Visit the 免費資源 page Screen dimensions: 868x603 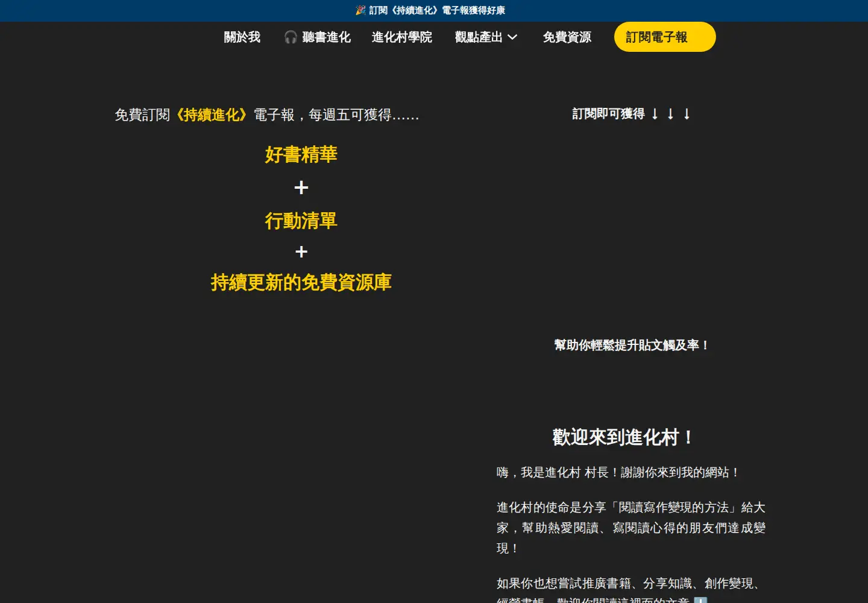(x=567, y=37)
